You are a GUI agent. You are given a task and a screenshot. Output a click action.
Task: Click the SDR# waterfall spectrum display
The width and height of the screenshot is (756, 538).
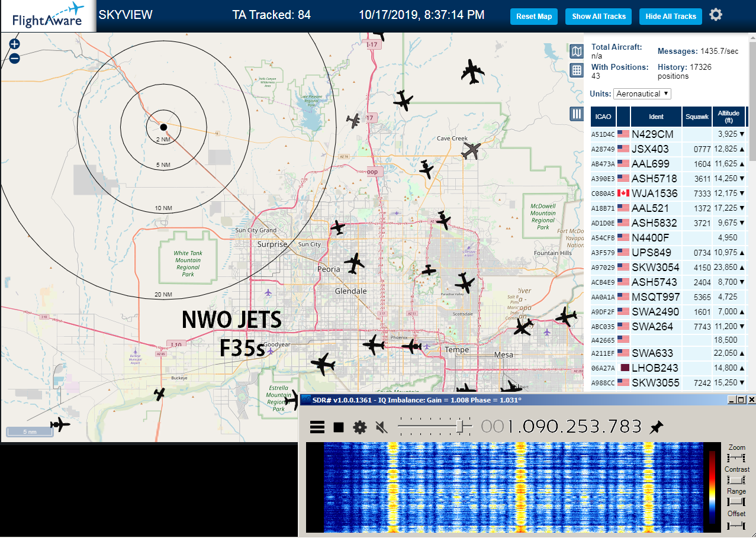(513, 487)
